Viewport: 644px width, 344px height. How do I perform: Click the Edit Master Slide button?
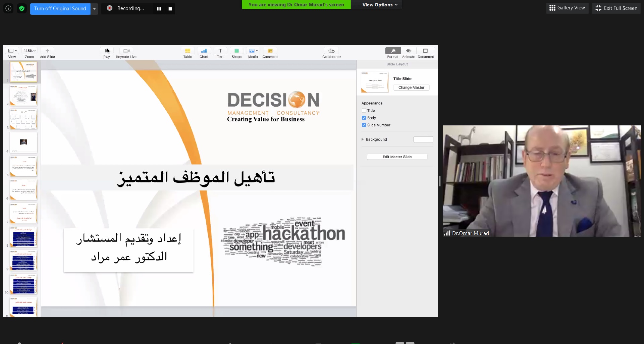click(397, 157)
